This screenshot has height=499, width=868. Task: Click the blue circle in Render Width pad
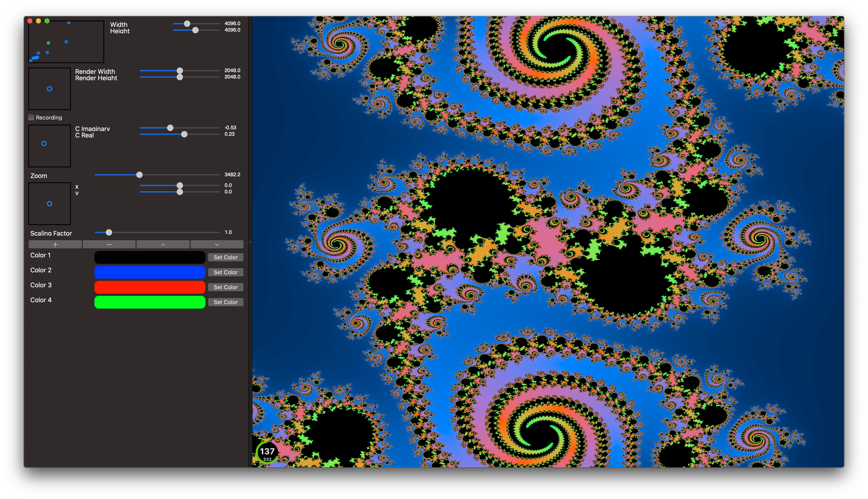point(49,89)
